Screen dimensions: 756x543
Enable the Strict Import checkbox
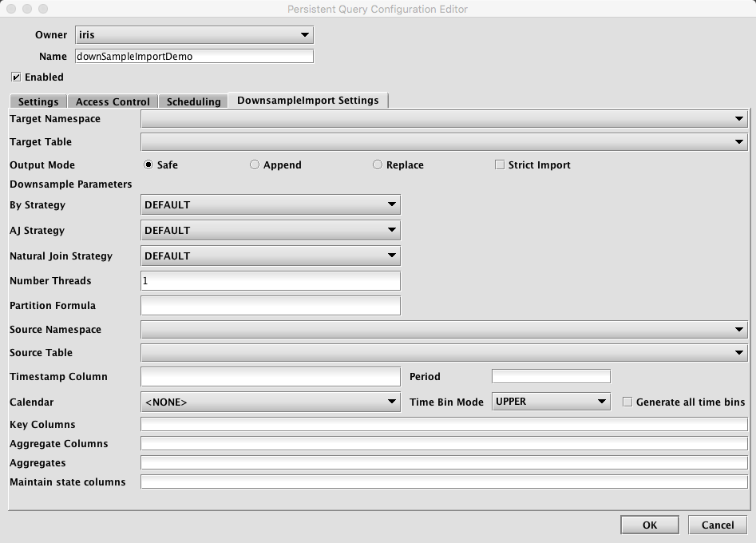click(x=501, y=165)
